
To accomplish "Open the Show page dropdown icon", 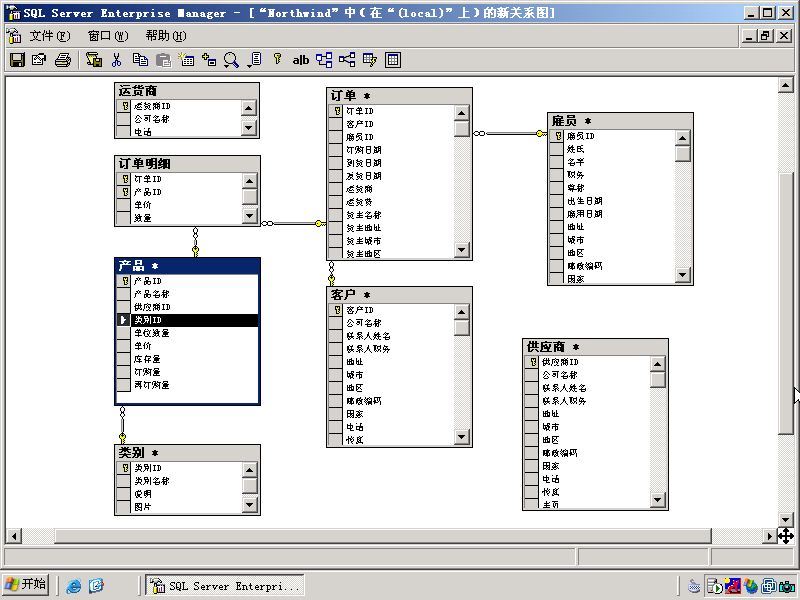I will click(255, 60).
